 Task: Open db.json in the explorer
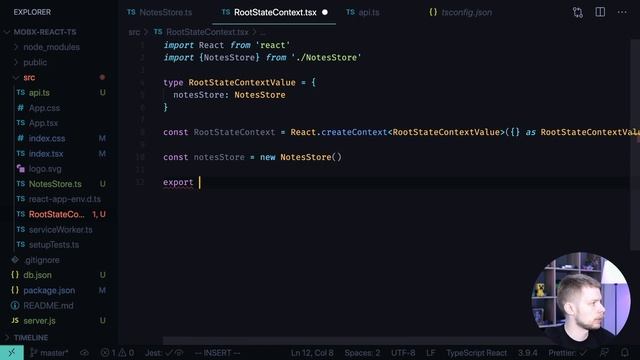[x=38, y=275]
